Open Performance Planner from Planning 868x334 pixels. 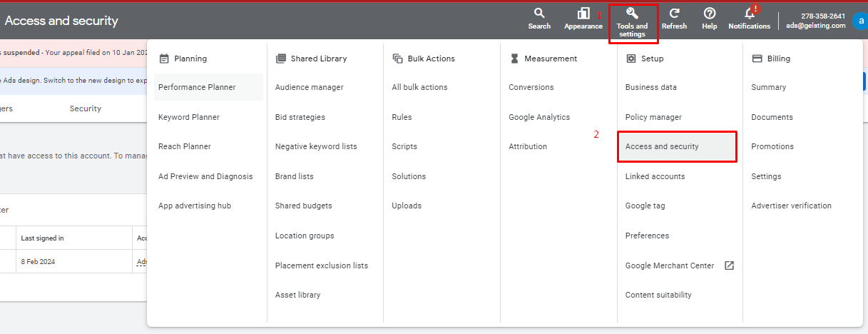pos(197,87)
